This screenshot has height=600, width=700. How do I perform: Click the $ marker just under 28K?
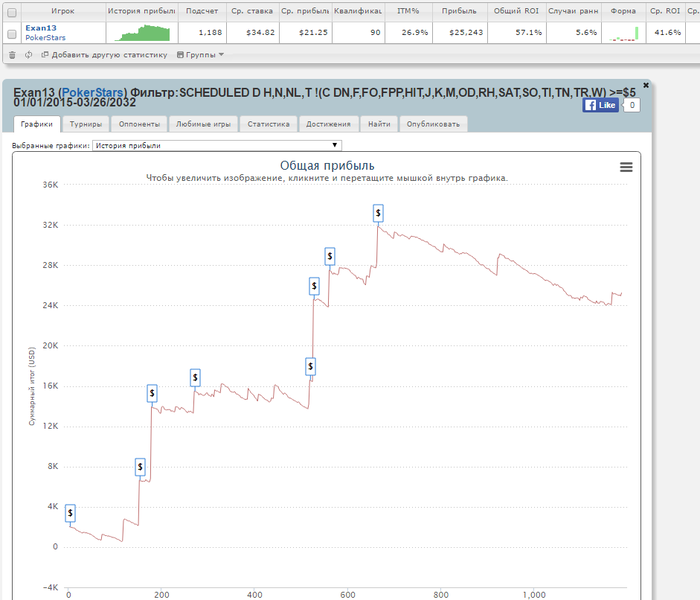point(330,256)
